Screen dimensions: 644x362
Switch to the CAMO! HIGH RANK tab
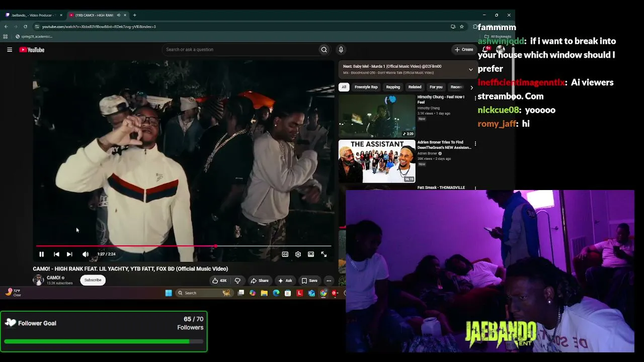[x=95, y=15]
